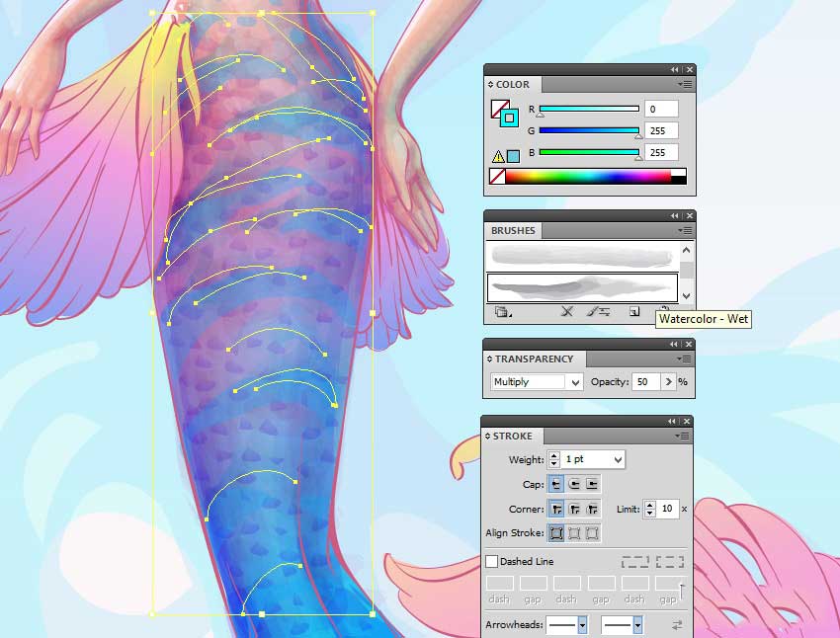
Task: Align stroke to center
Action: click(556, 533)
